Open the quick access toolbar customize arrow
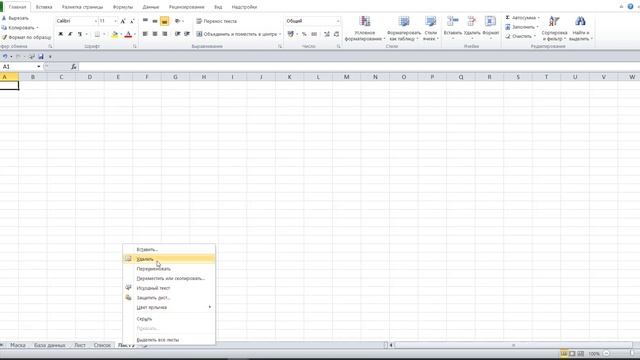This screenshot has height=360, width=640. (50, 57)
